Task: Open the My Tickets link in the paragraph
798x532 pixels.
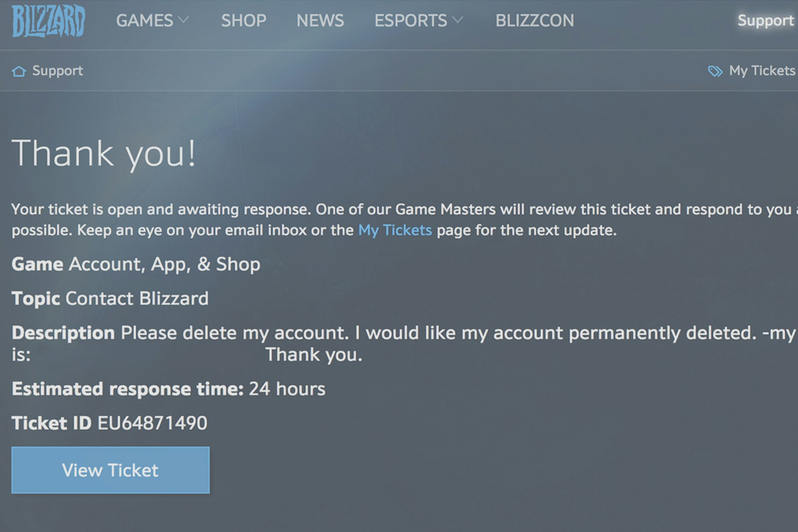Action: [x=394, y=230]
